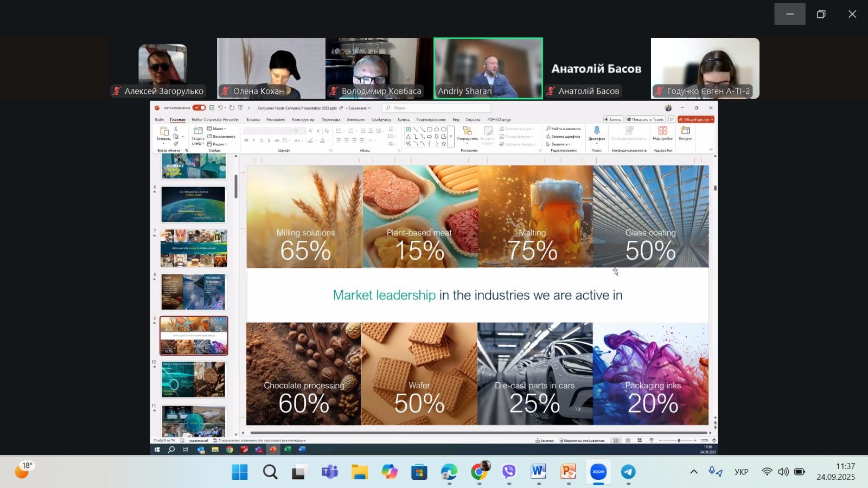868x488 pixels.
Task: Switch to Slide Sorter view icon
Action: click(628, 440)
